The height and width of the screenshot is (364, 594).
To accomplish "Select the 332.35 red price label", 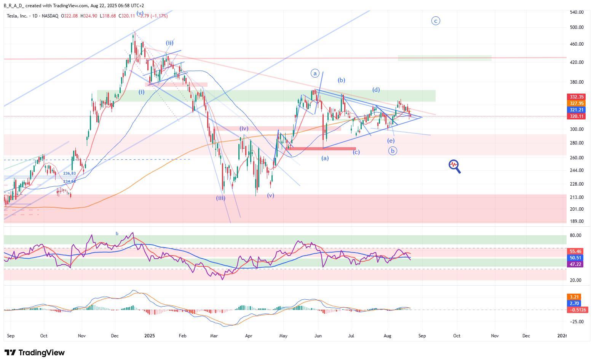I will pyautogui.click(x=576, y=97).
